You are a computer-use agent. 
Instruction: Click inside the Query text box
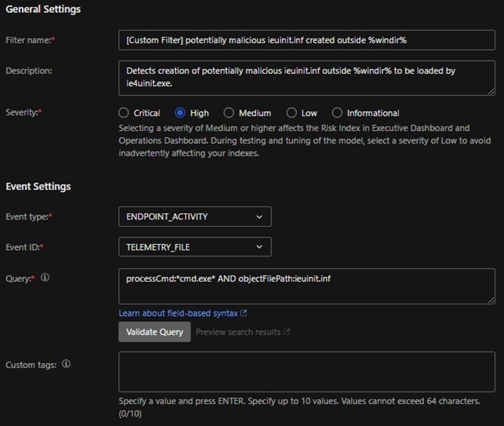306,286
